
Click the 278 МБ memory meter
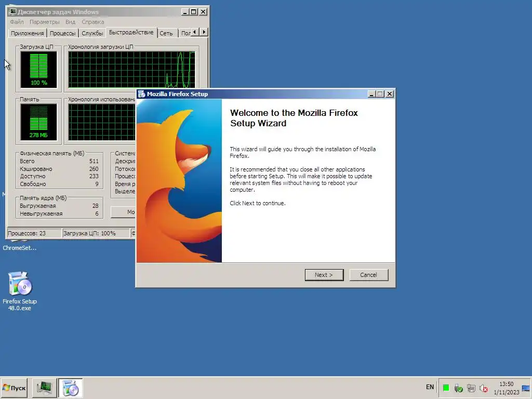pyautogui.click(x=38, y=122)
